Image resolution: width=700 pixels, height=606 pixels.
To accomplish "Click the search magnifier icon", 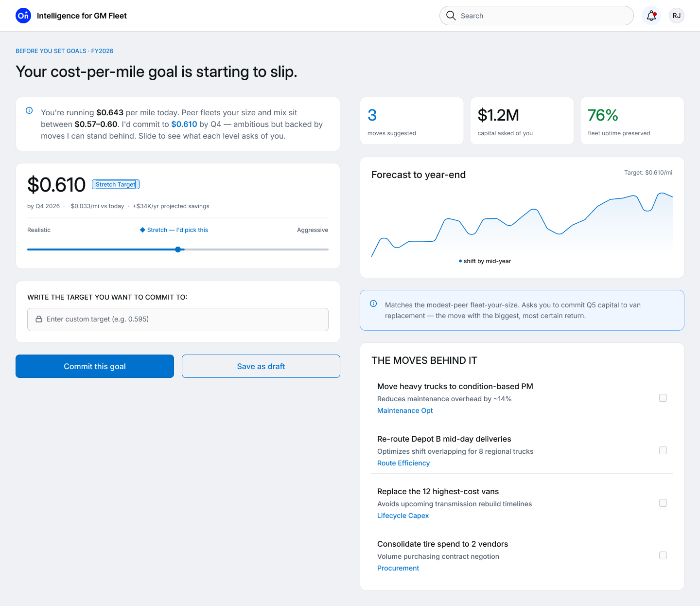I will pos(451,16).
